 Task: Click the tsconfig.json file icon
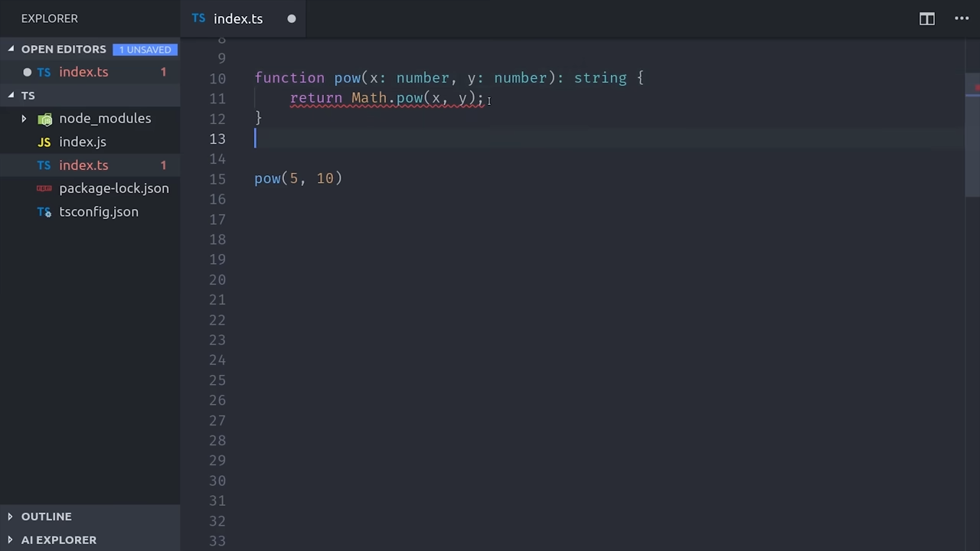pos(44,212)
